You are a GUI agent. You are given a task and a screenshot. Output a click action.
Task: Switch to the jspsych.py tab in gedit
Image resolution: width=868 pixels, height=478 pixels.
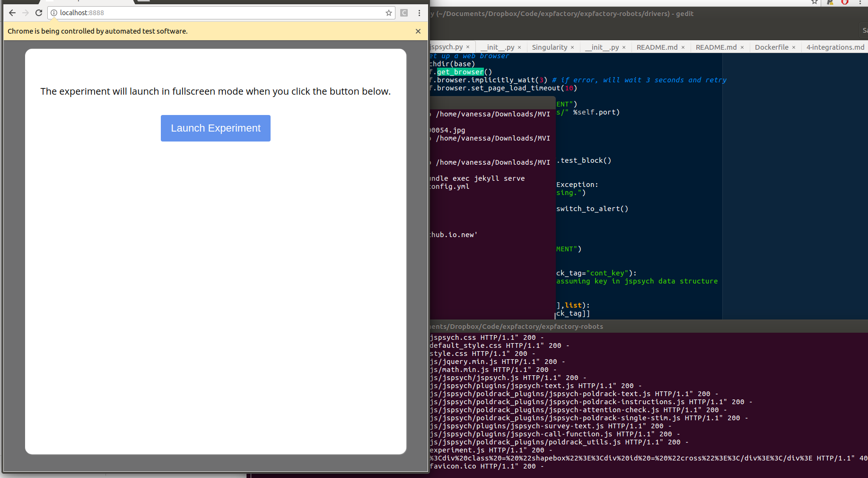[x=447, y=47]
